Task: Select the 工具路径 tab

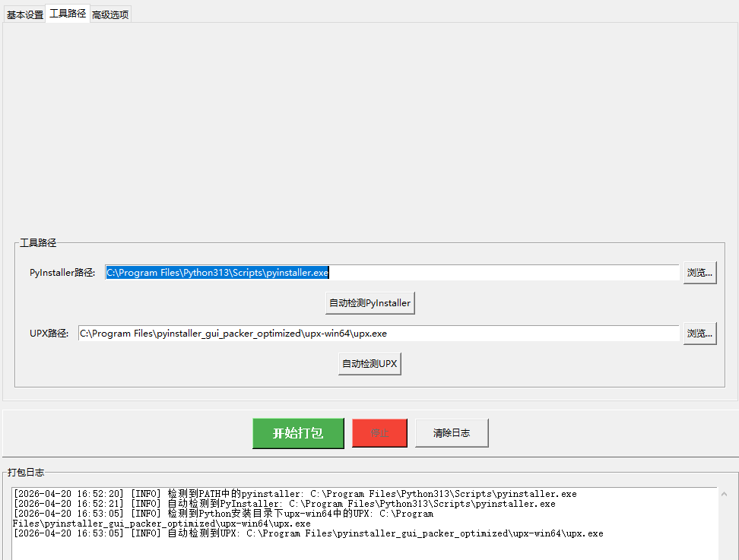Action: [68, 14]
